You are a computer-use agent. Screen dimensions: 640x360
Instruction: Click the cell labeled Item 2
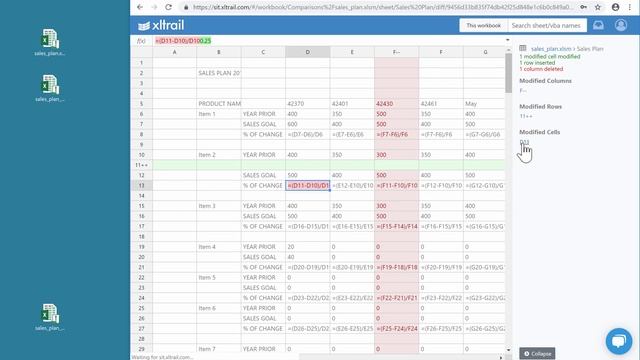(x=219, y=155)
